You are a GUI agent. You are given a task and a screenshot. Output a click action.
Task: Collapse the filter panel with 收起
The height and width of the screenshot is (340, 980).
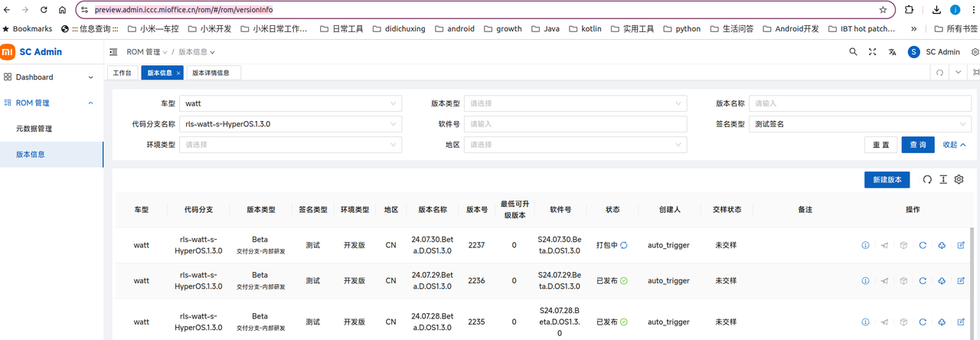pyautogui.click(x=954, y=145)
